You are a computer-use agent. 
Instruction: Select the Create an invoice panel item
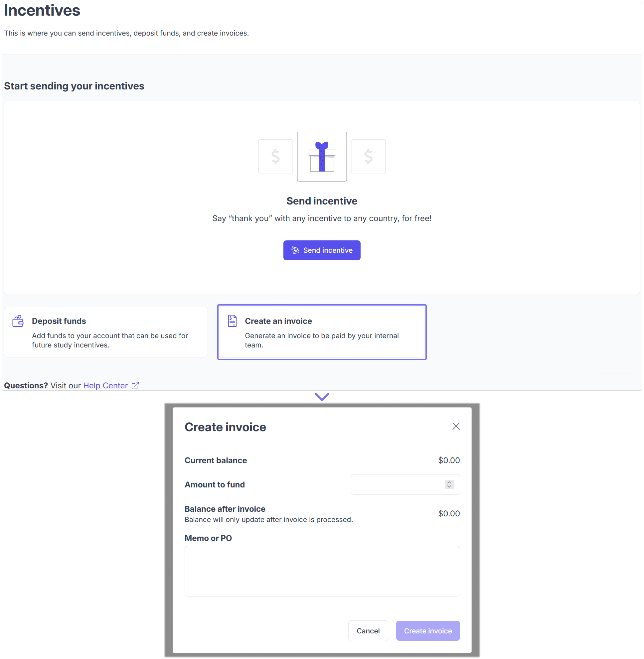click(322, 332)
